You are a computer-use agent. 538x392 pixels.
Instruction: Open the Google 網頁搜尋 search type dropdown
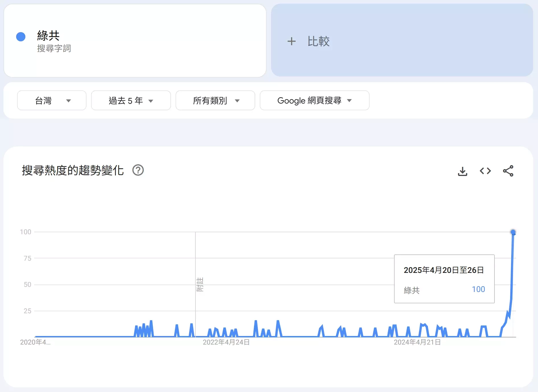point(314,101)
